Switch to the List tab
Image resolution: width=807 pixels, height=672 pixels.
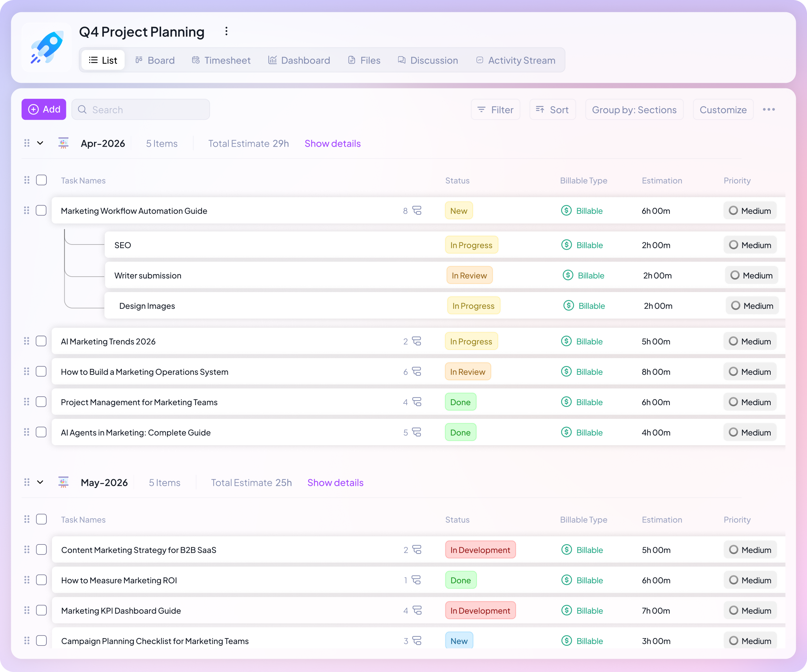tap(103, 60)
